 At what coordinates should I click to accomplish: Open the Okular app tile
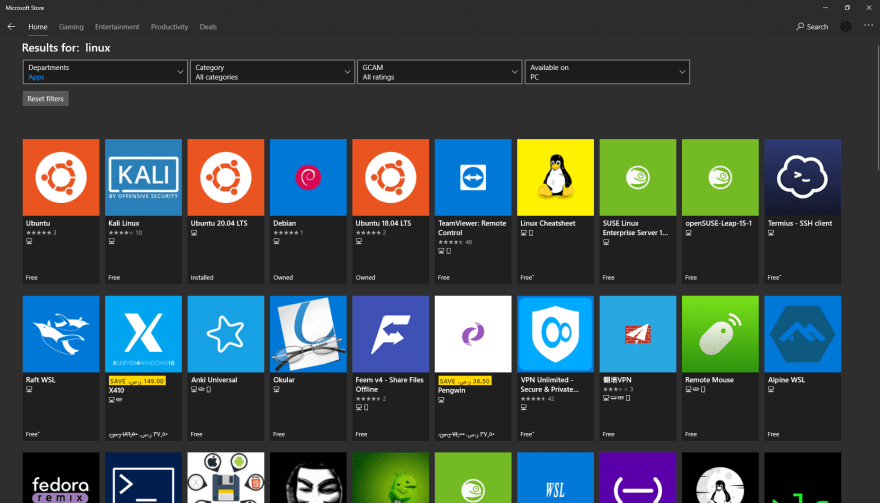coord(308,368)
